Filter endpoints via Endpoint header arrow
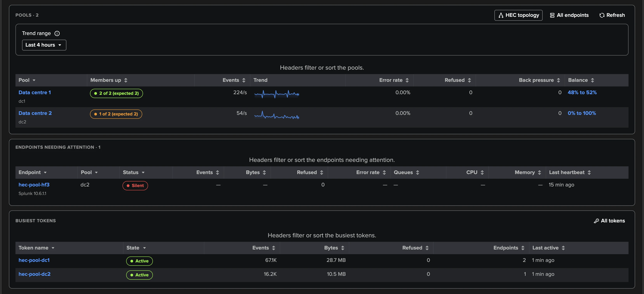This screenshot has height=294, width=644. pyautogui.click(x=45, y=173)
